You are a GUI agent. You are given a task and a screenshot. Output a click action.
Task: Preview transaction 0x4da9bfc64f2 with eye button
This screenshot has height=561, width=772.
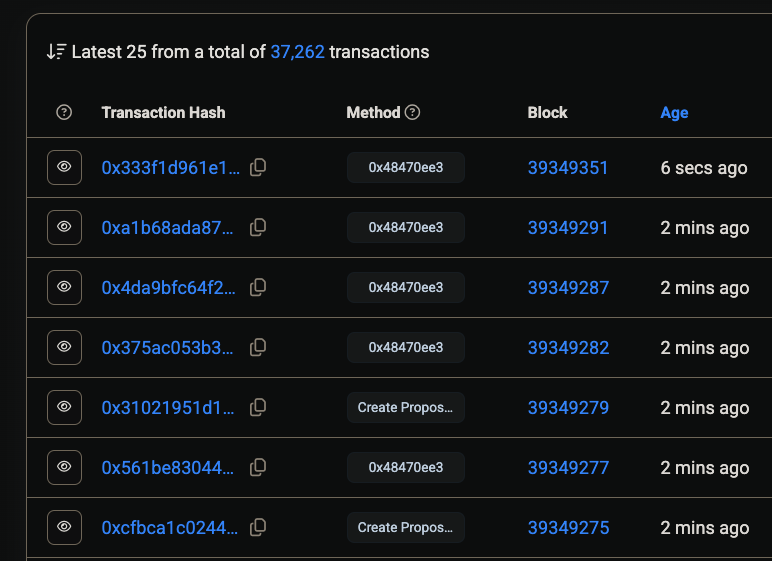point(64,288)
